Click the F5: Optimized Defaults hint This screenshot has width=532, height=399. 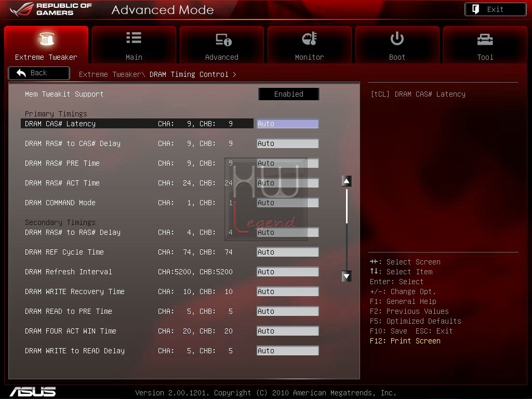(x=415, y=321)
